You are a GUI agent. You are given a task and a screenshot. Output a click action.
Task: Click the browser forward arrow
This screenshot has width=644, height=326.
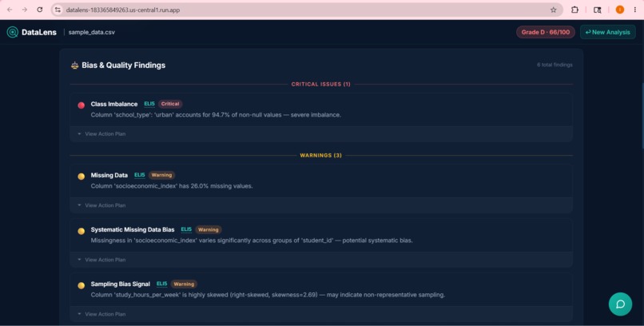click(25, 10)
